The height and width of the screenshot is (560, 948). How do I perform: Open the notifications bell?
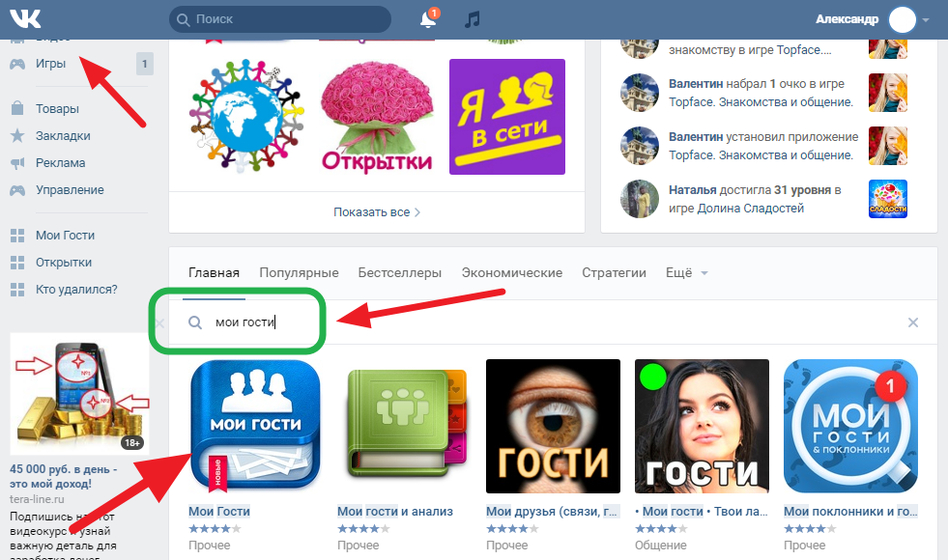coord(428,19)
